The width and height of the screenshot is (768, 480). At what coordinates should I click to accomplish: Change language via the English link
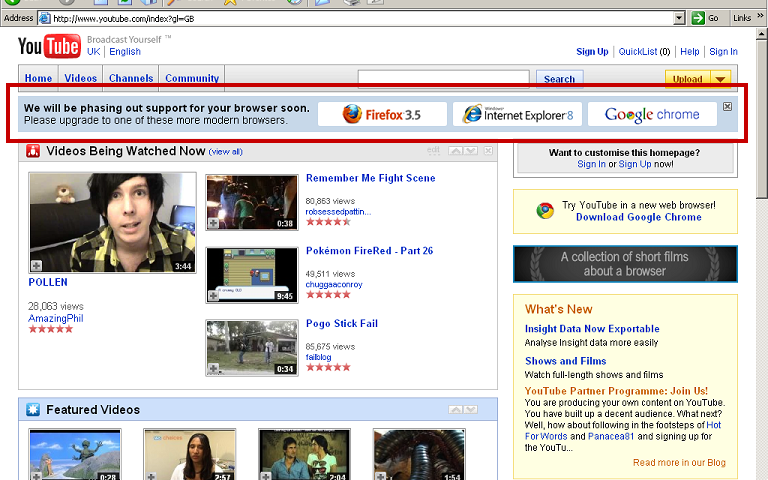[x=125, y=52]
